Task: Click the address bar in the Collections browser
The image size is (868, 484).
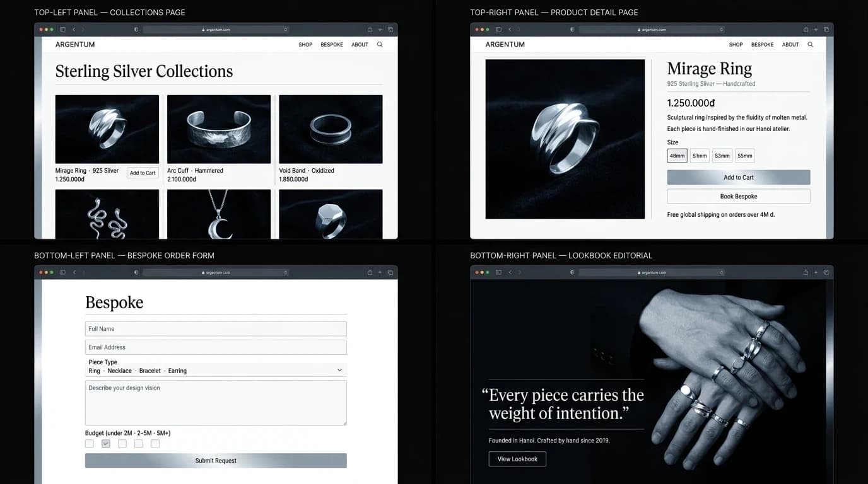Action: pyautogui.click(x=216, y=30)
